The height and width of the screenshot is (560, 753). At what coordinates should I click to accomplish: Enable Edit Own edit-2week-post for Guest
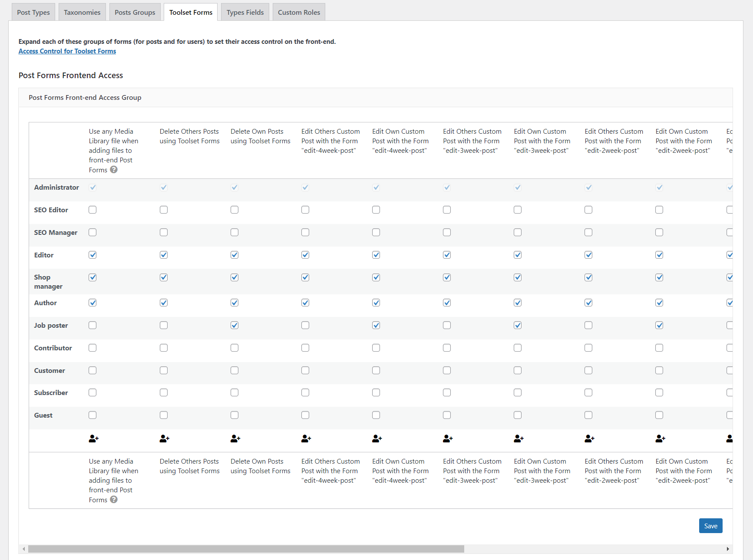[659, 415]
